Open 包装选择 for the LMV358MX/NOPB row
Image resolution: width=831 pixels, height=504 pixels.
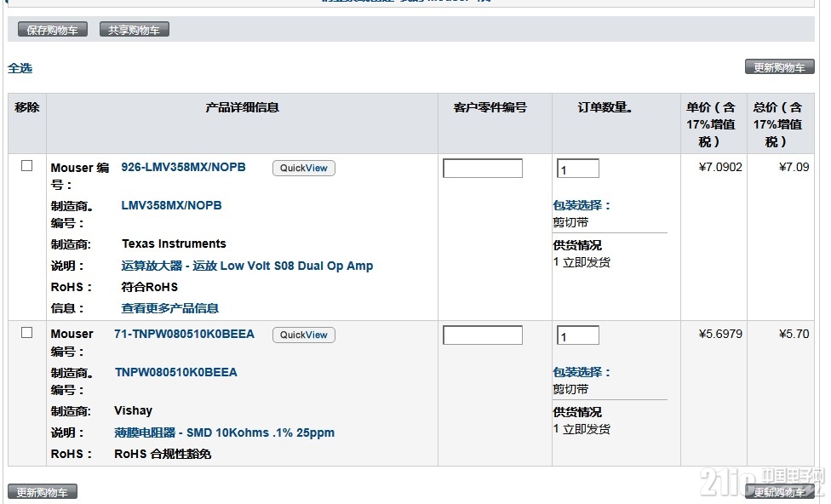[582, 205]
